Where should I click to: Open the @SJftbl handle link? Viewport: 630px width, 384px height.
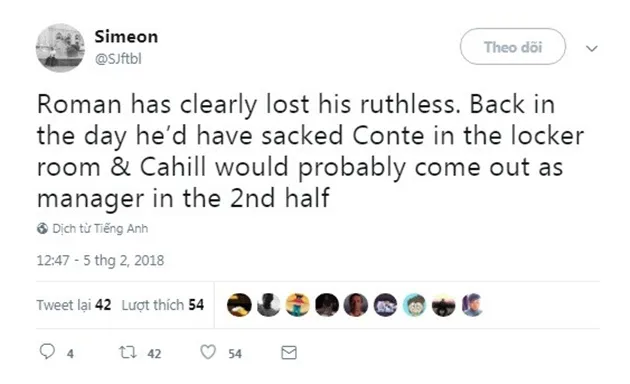pos(118,59)
